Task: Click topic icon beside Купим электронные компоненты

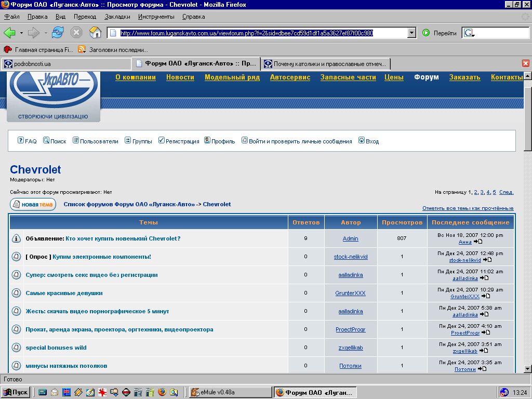Action: click(x=16, y=257)
